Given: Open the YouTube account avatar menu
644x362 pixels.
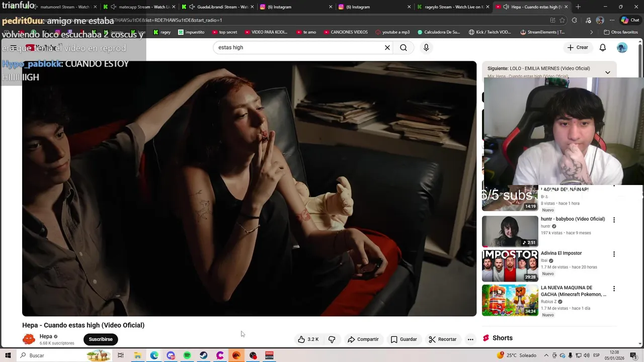Looking at the screenshot, I should 622,47.
